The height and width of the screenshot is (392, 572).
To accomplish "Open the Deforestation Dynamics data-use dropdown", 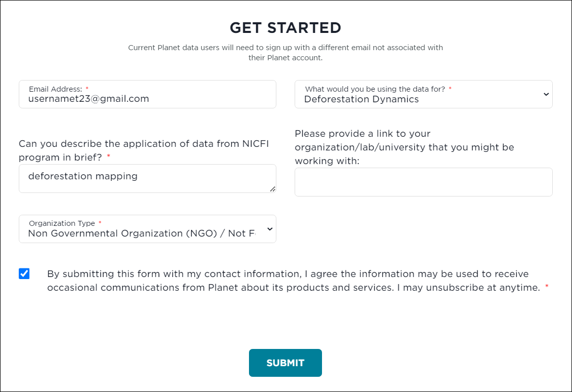I will pos(416,99).
